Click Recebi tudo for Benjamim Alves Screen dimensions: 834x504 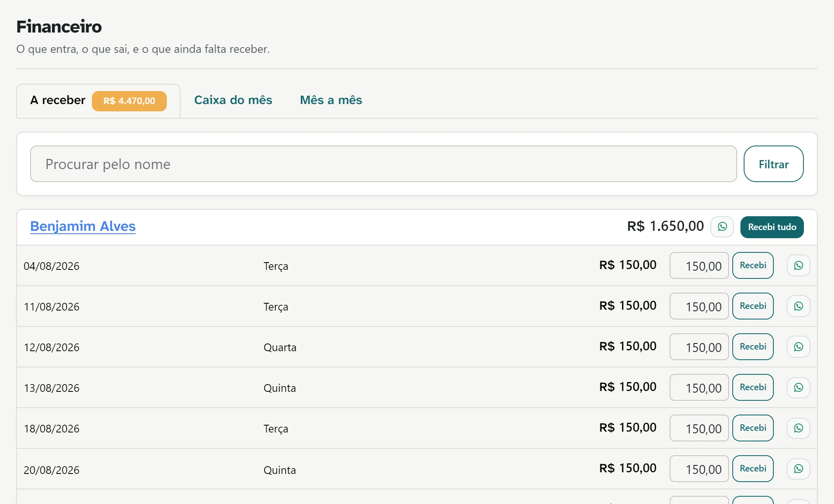[x=772, y=227]
